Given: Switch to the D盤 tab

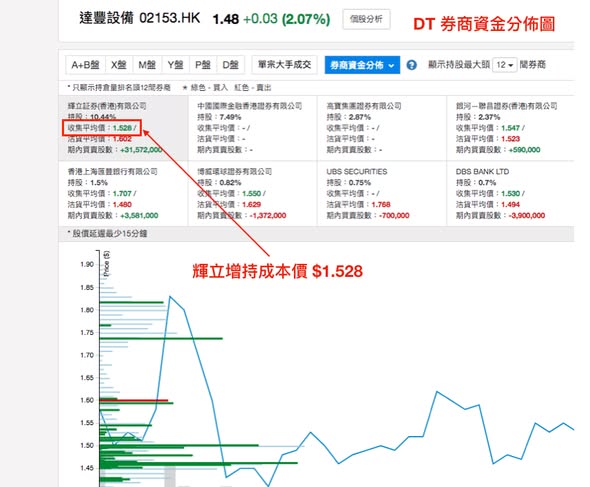Looking at the screenshot, I should coord(231,65).
